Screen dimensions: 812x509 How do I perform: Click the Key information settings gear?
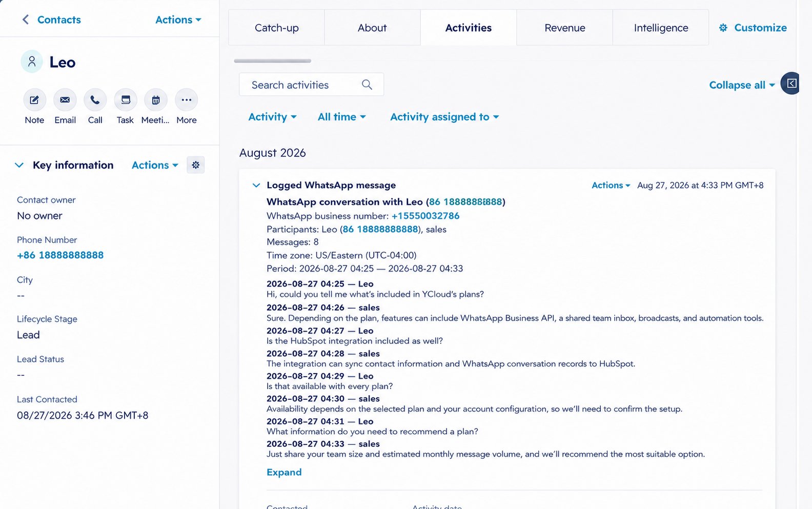195,165
